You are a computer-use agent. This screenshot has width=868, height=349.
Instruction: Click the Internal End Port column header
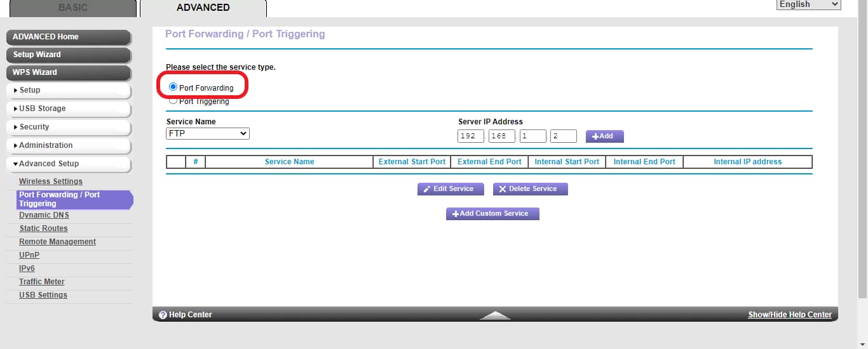click(x=644, y=162)
